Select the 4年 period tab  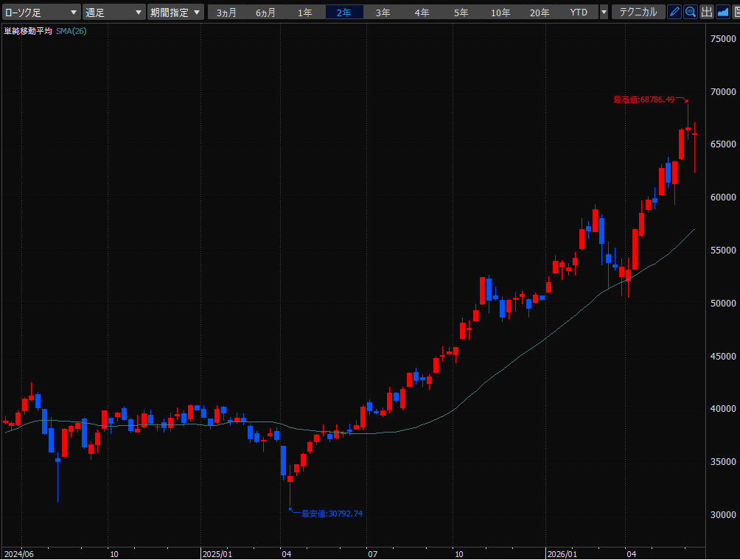pyautogui.click(x=422, y=13)
